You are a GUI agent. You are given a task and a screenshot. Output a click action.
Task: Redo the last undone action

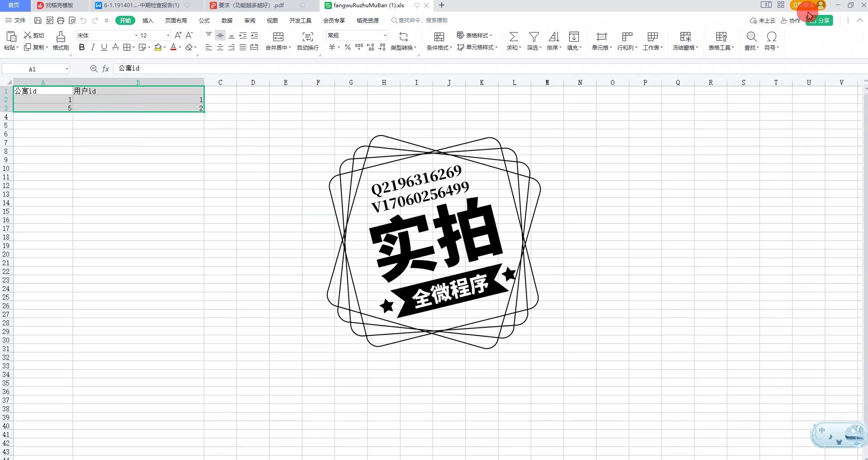click(x=95, y=20)
